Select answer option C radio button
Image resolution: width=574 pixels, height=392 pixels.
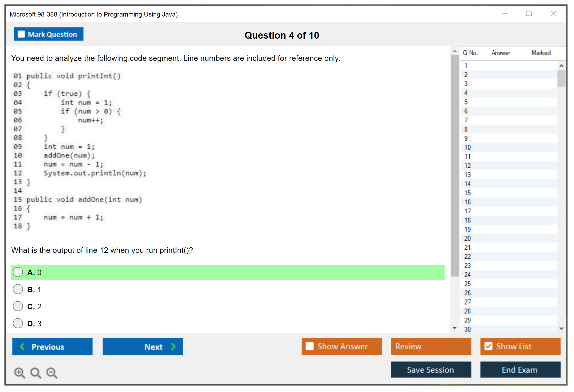click(18, 306)
